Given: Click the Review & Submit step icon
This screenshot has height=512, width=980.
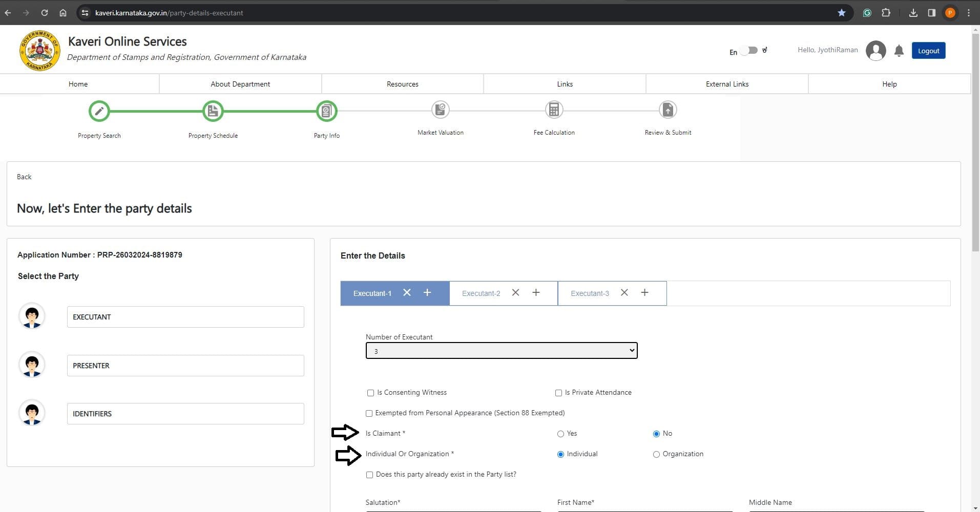Looking at the screenshot, I should (668, 110).
